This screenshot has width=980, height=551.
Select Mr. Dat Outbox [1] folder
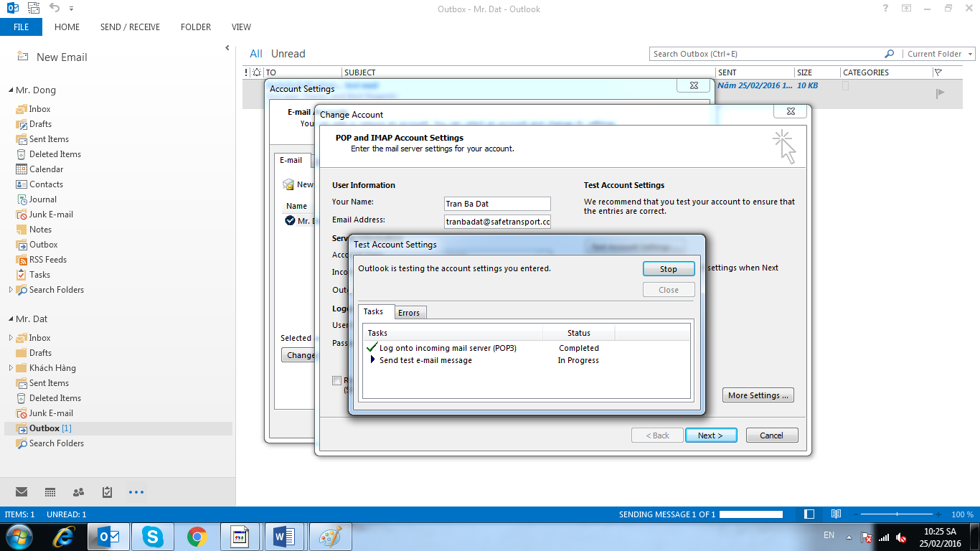(50, 428)
